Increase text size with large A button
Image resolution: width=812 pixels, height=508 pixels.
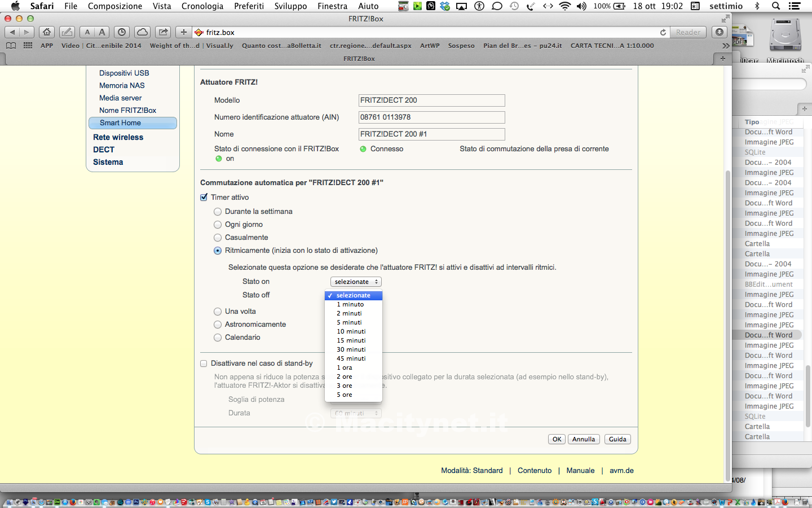(102, 32)
